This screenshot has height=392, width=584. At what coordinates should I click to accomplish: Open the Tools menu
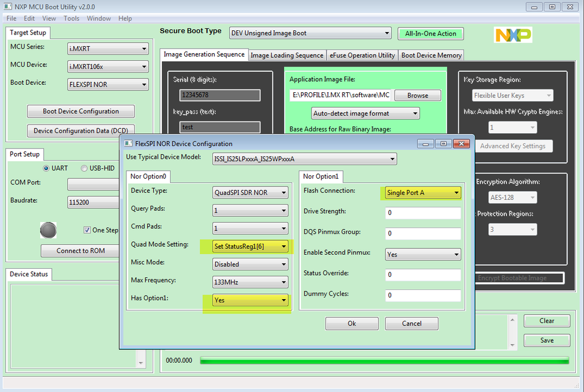71,18
